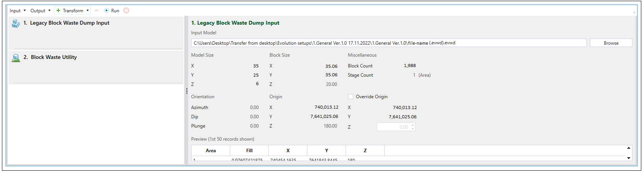Click the Origin Y value 7,641,025.06

pos(324,116)
